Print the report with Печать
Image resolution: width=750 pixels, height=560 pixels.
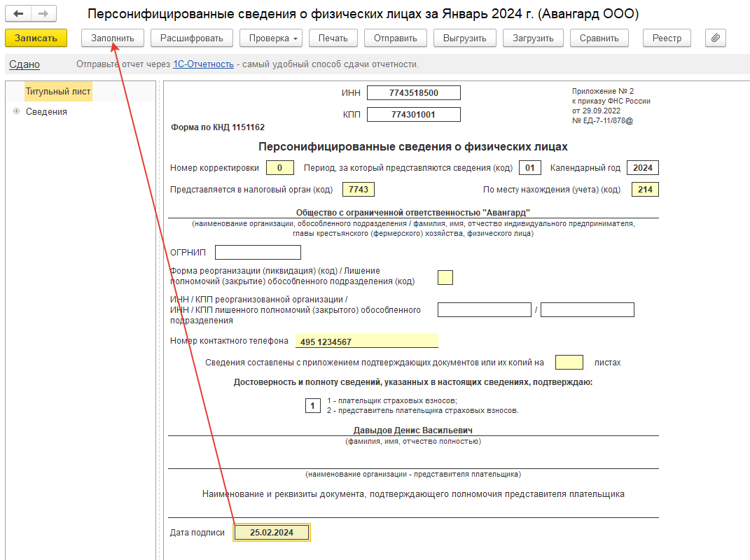(x=333, y=38)
